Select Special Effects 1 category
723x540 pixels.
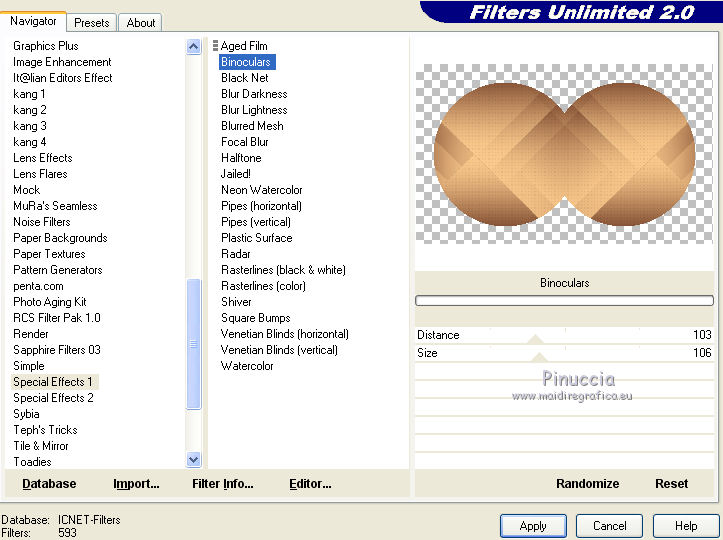click(53, 382)
